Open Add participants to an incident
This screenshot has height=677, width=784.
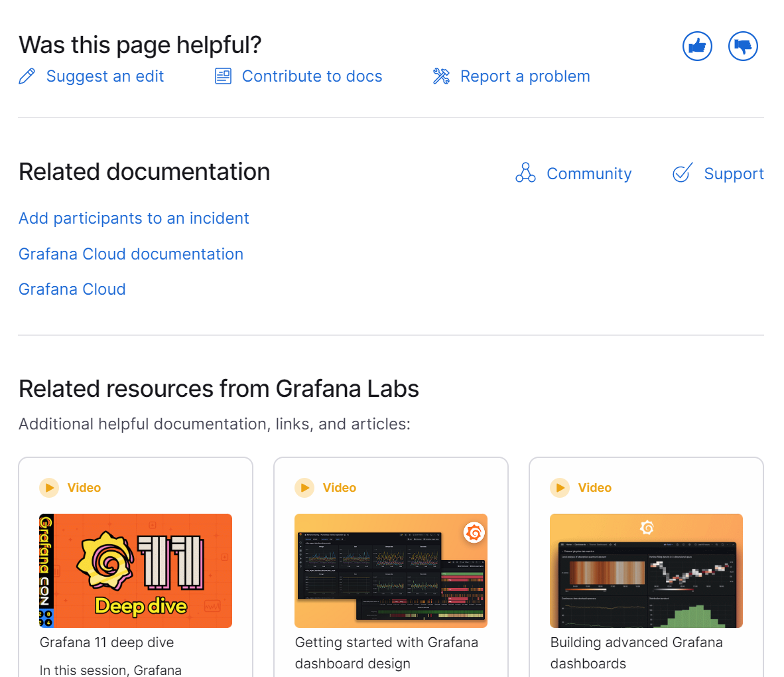pyautogui.click(x=133, y=218)
